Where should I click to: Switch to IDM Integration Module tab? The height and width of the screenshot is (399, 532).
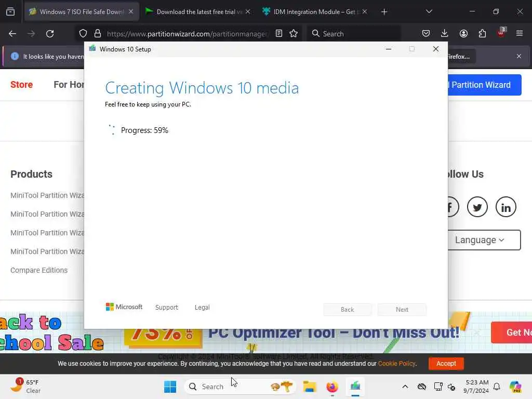click(315, 11)
